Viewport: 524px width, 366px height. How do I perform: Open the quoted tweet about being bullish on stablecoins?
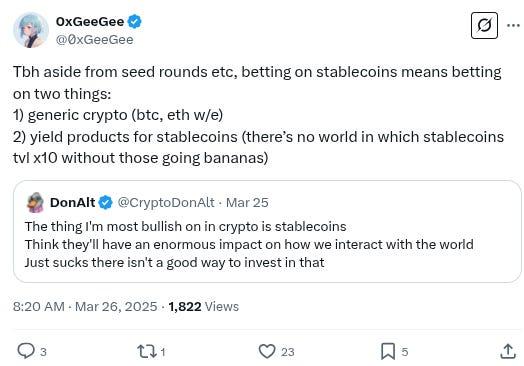coord(267,232)
